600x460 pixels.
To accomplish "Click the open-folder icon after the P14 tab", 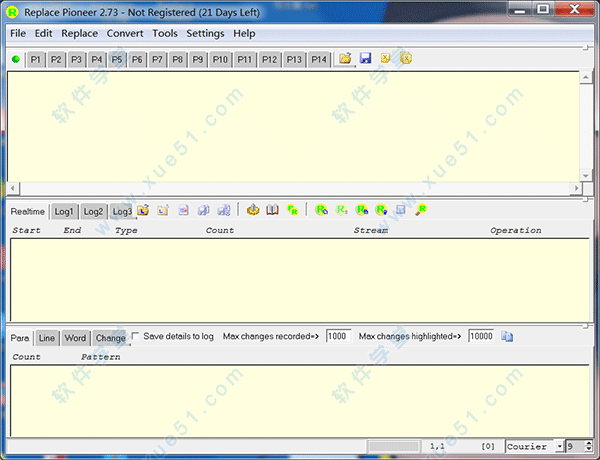I will click(x=345, y=58).
